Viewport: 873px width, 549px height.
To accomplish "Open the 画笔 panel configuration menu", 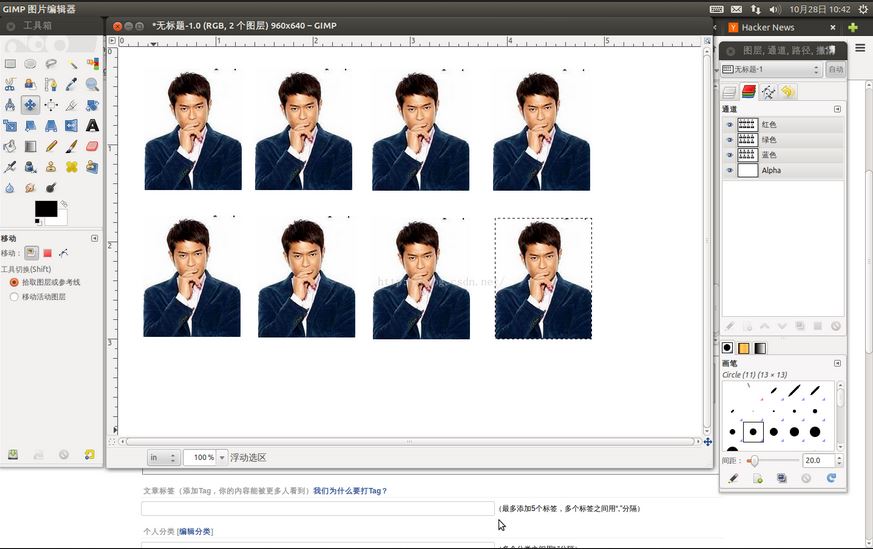I will pyautogui.click(x=837, y=363).
